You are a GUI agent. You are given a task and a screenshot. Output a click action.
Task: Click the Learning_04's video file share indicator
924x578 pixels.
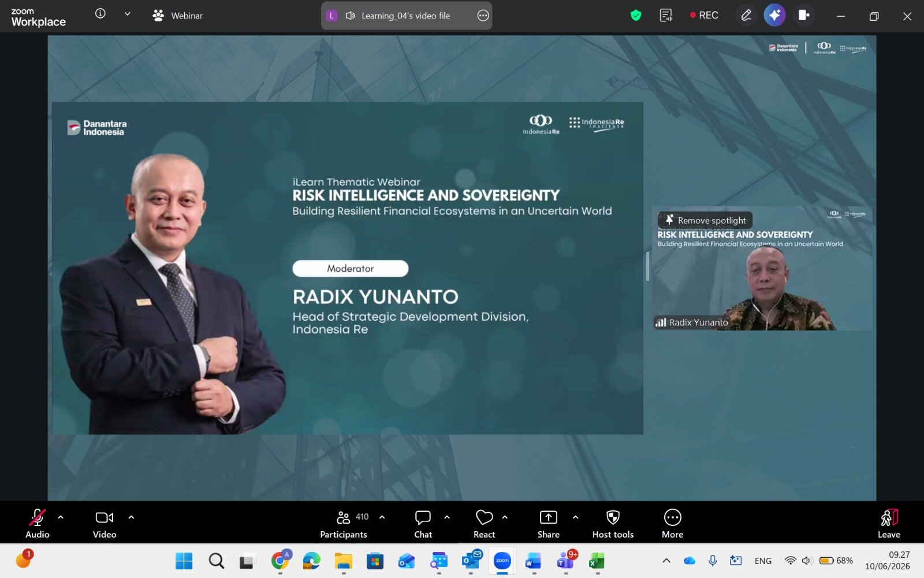[406, 16]
